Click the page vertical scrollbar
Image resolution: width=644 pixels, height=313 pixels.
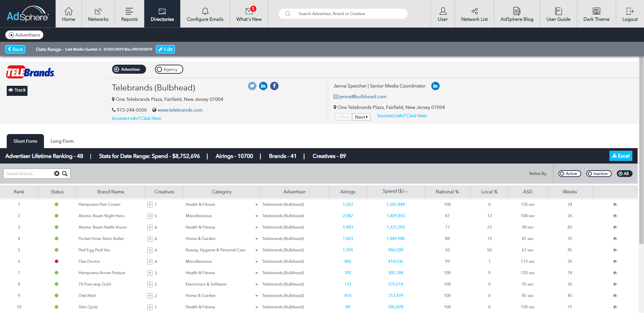click(641, 151)
